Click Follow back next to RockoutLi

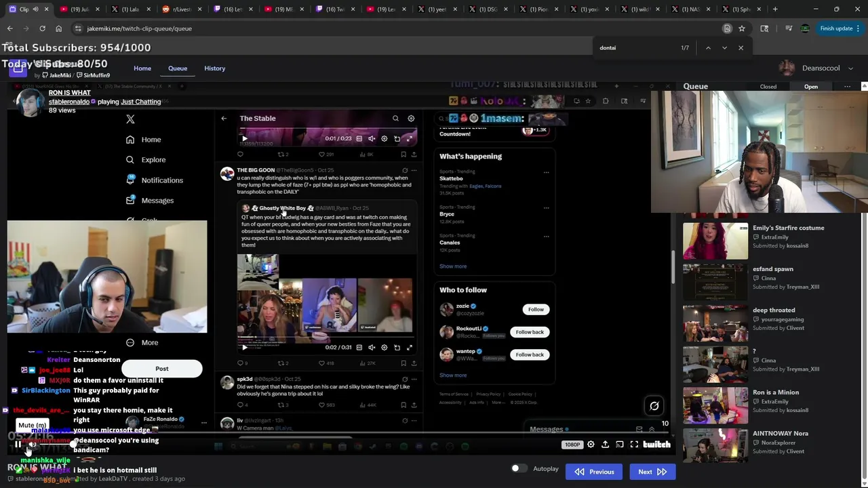(530, 332)
